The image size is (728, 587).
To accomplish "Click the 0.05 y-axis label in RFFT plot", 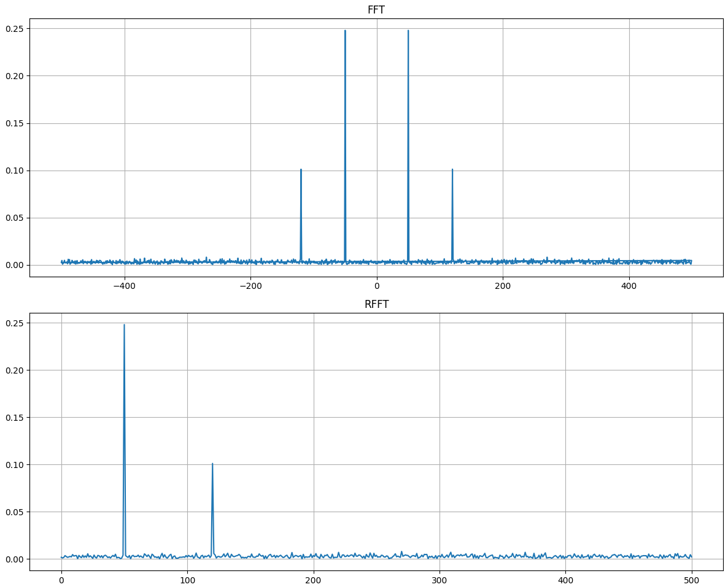I will click(x=15, y=512).
